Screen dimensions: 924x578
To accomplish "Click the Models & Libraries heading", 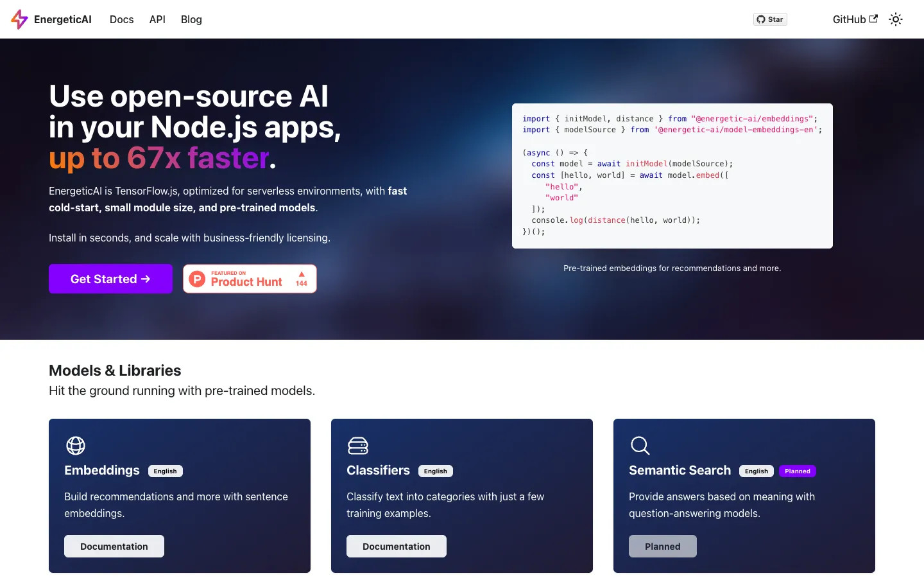I will pos(115,371).
